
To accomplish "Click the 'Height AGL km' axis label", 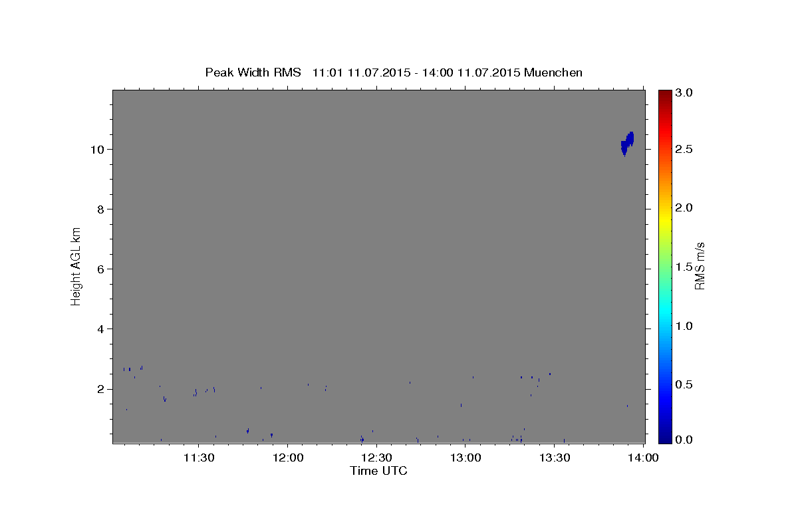I will (x=76, y=265).
